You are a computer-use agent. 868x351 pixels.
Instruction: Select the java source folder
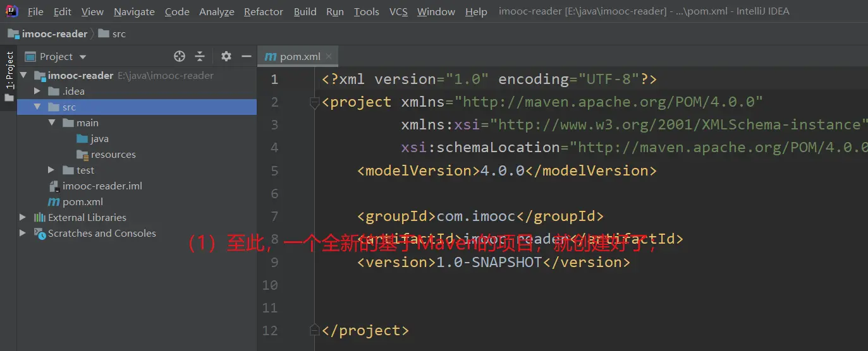click(x=137, y=138)
